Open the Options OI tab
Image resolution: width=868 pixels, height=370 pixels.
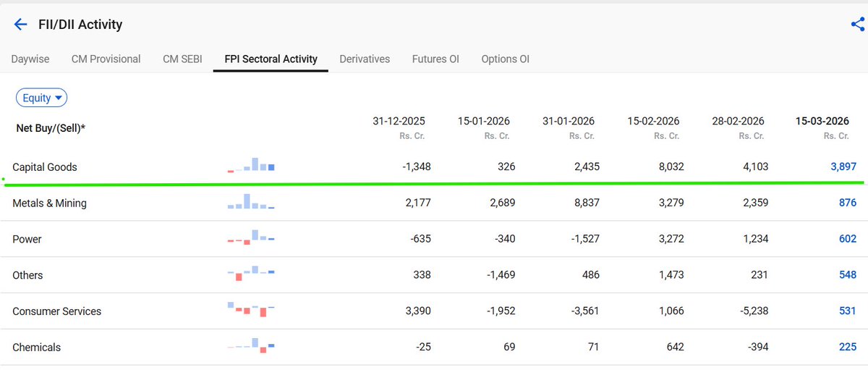[506, 59]
